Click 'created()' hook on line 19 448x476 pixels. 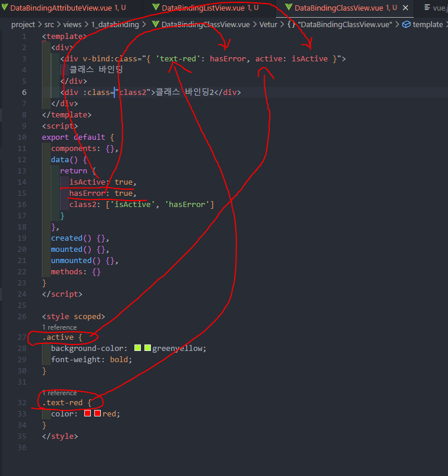[x=71, y=238]
